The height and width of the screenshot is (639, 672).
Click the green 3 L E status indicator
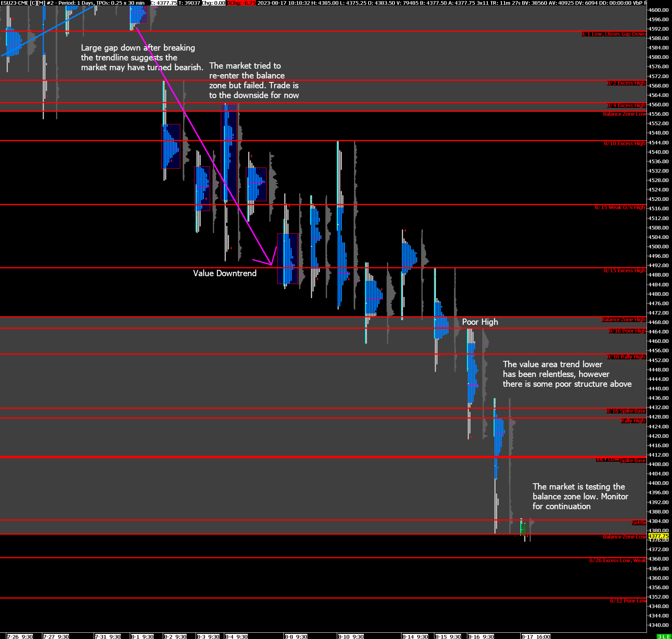(x=664, y=636)
